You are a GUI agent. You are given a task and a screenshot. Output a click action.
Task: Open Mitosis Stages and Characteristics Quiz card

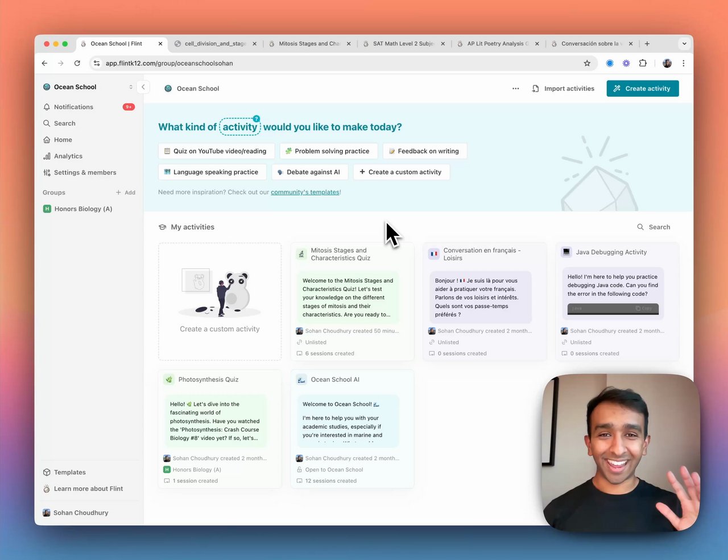(352, 302)
